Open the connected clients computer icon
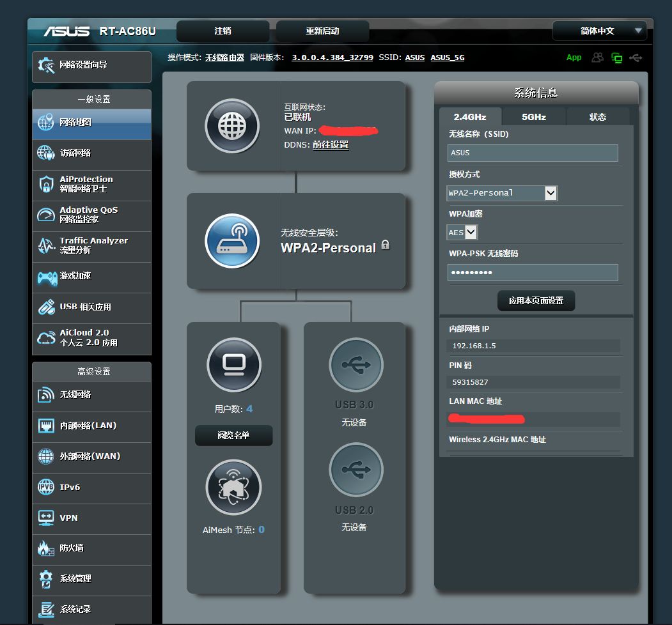 click(x=233, y=365)
